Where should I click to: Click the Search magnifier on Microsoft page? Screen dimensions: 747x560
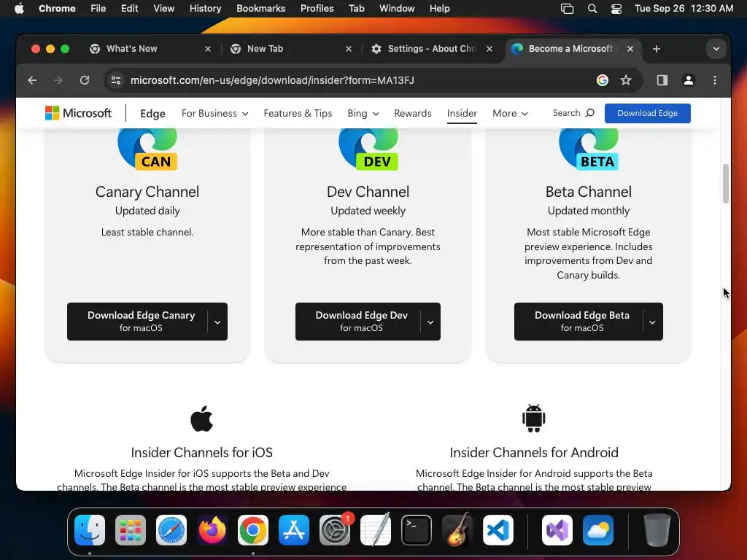click(x=589, y=113)
